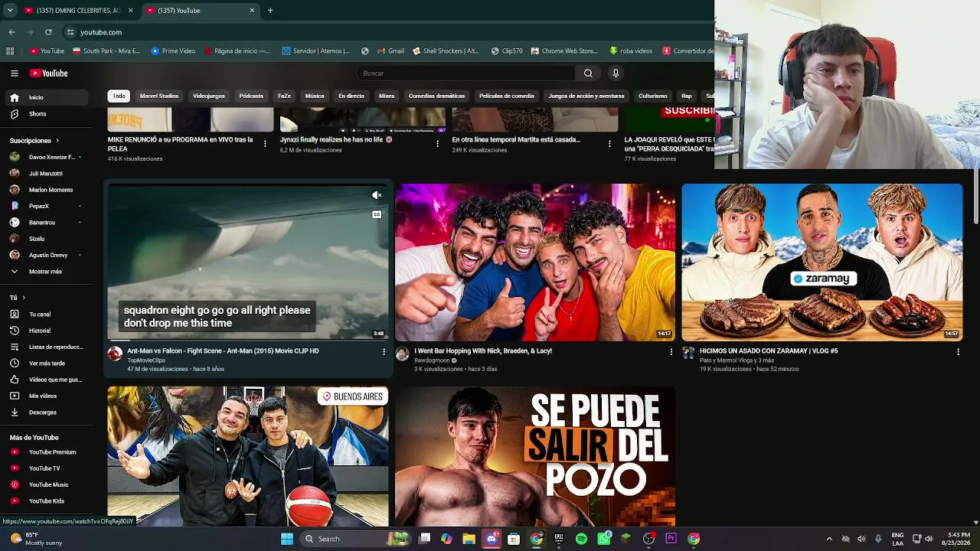This screenshot has width=980, height=551.
Task: Go back with the browser back arrow
Action: tap(11, 32)
